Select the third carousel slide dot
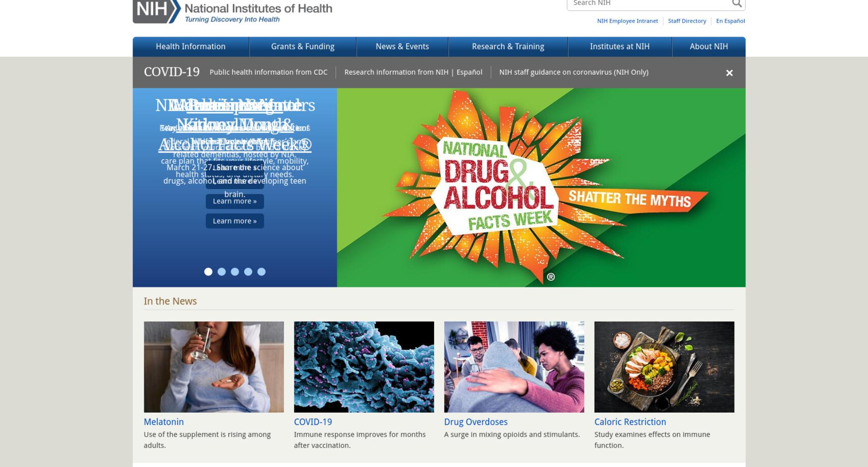Image resolution: width=868 pixels, height=467 pixels. [235, 272]
